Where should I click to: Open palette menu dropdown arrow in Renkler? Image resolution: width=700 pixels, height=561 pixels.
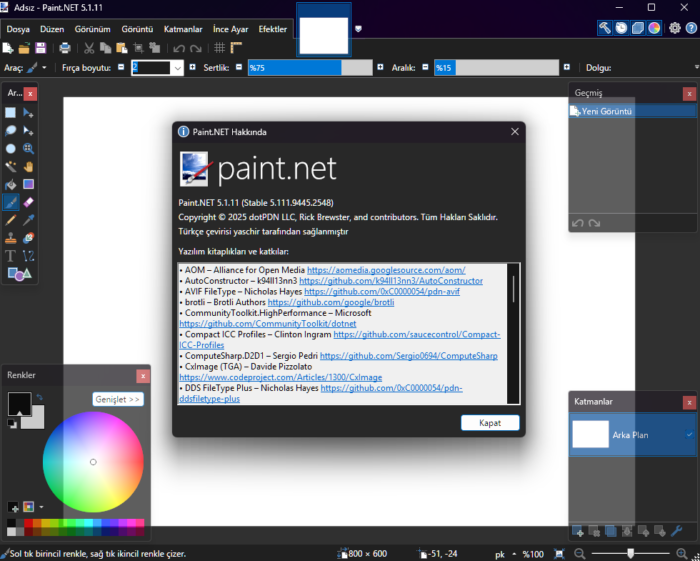point(42,507)
